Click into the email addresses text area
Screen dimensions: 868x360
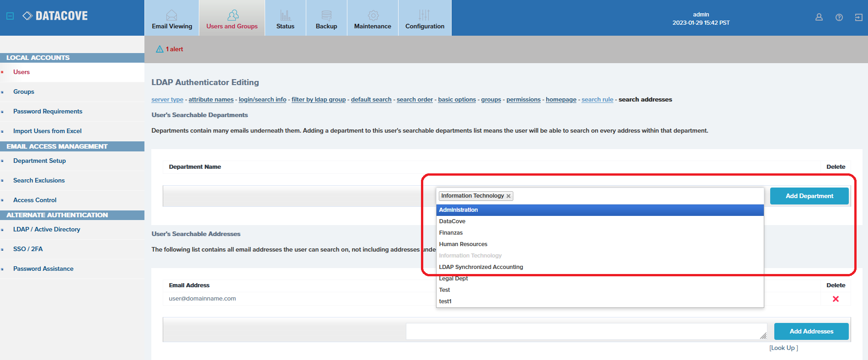(585, 331)
